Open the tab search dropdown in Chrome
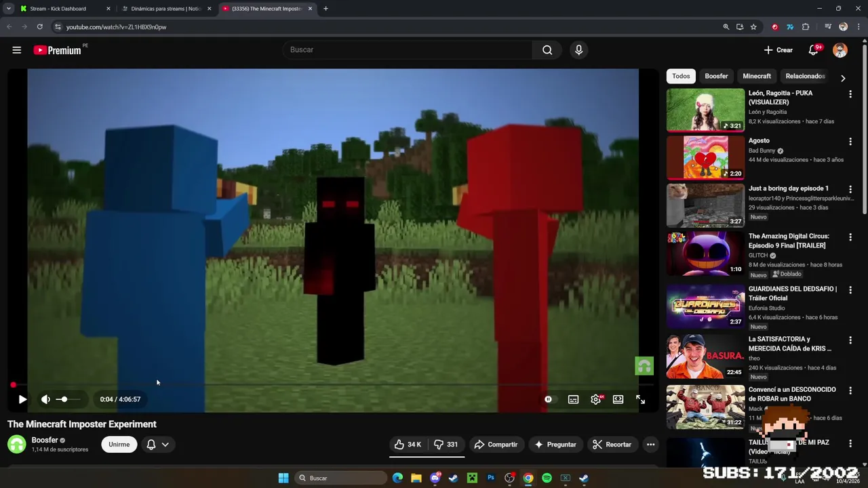Screen dimensions: 868x488 pyautogui.click(x=9, y=9)
